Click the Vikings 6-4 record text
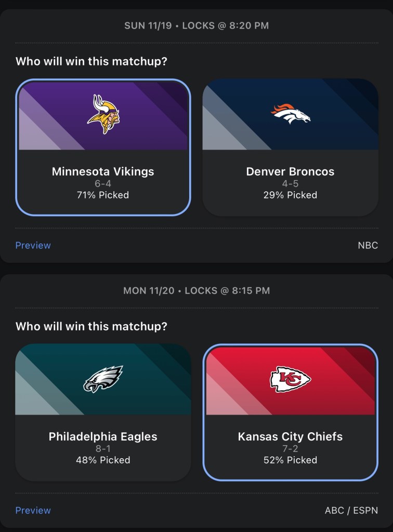393x532 pixels. click(103, 184)
